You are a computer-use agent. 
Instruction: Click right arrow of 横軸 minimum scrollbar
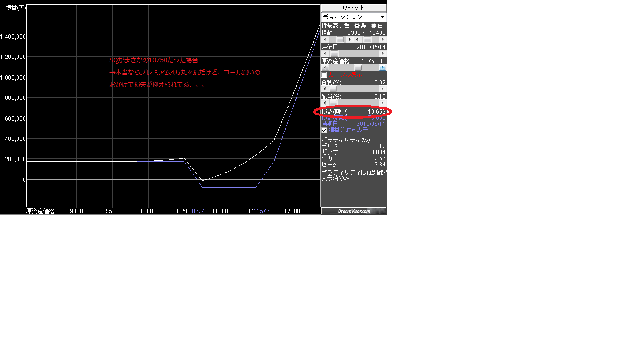click(349, 40)
